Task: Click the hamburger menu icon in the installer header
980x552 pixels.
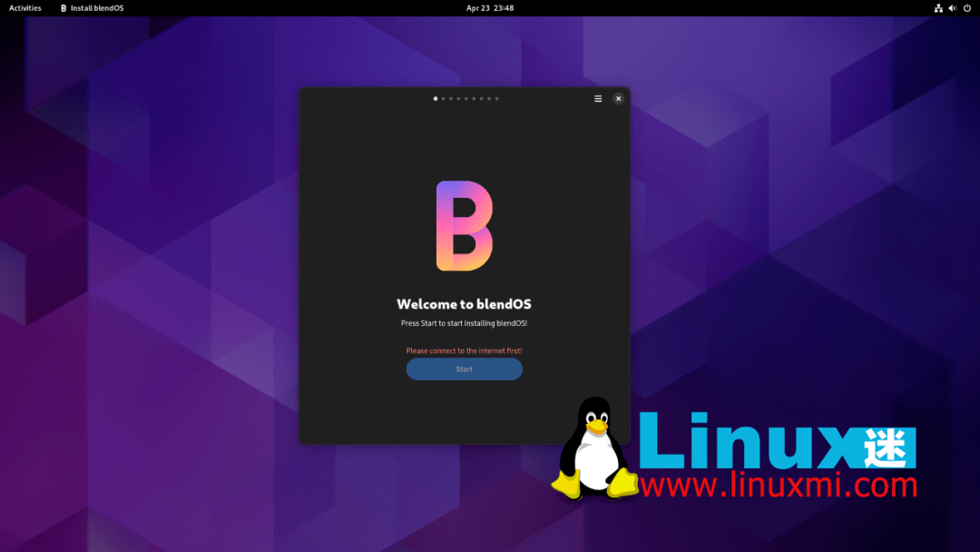Action: point(598,98)
